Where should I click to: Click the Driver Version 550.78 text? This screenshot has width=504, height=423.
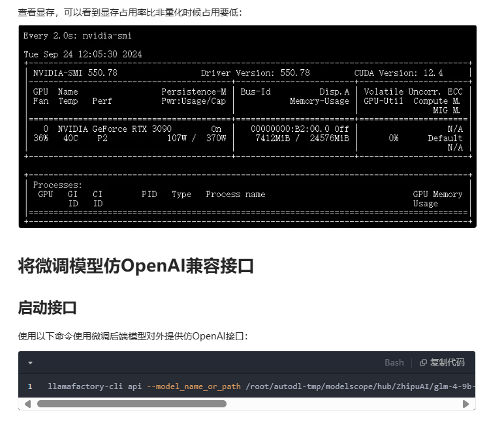[255, 73]
